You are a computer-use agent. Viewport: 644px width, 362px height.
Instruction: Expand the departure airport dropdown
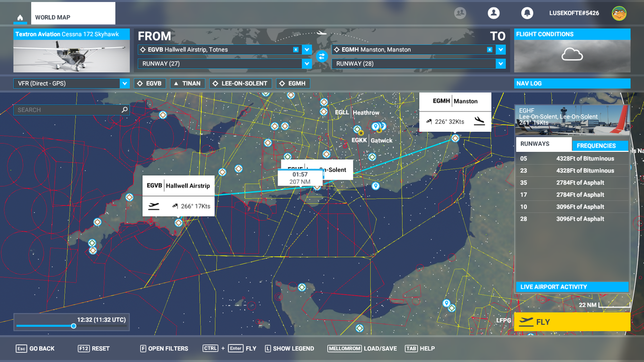[x=307, y=50]
